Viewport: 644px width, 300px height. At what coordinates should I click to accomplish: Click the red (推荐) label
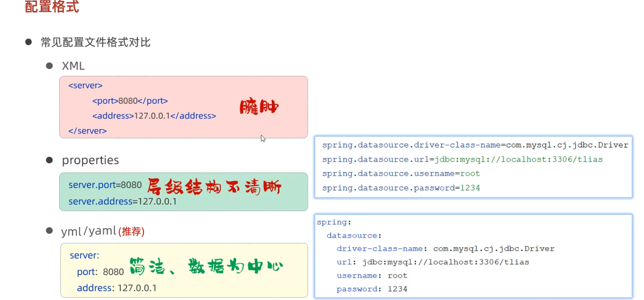131,231
